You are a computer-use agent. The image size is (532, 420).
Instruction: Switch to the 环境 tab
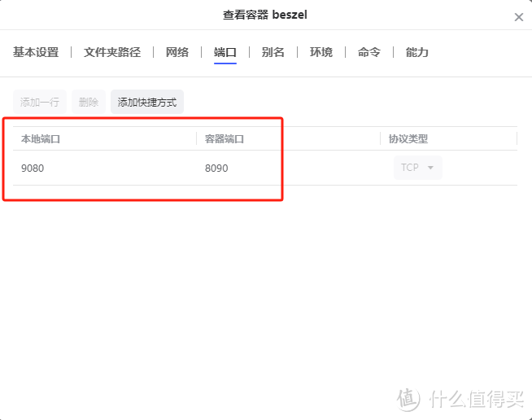click(x=321, y=52)
